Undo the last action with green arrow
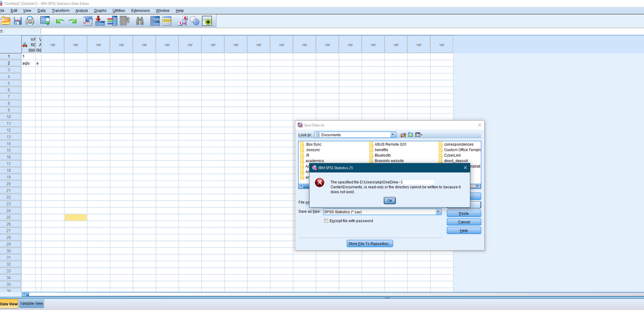644x310 pixels. 60,21
